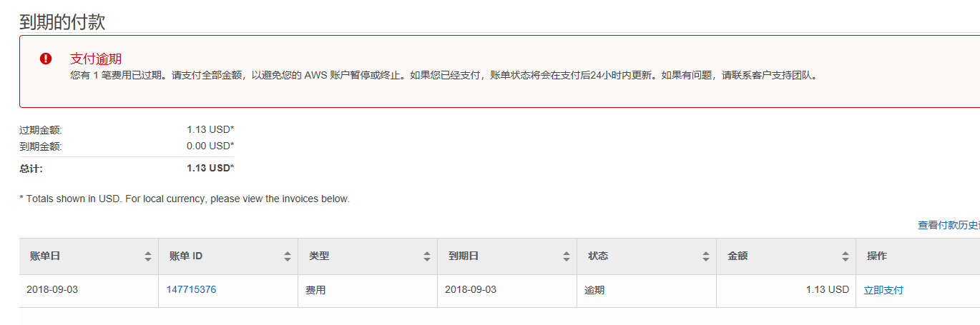Click the 立即支付 pay now link
This screenshot has height=325, width=980.
(883, 290)
